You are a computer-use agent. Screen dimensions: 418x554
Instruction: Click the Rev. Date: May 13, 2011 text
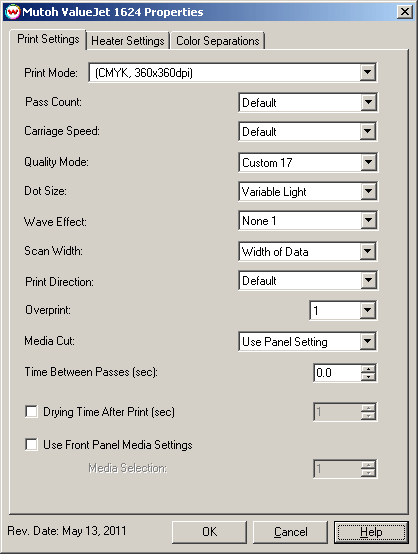click(67, 531)
